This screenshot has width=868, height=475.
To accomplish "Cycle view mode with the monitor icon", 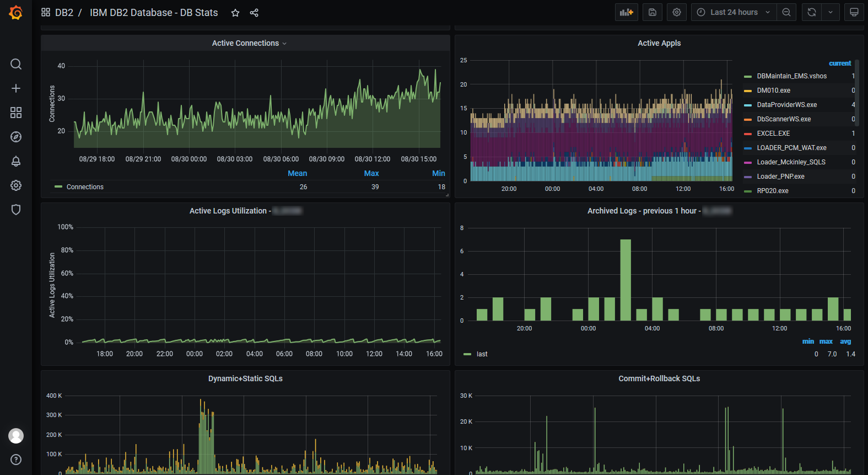I will (854, 12).
